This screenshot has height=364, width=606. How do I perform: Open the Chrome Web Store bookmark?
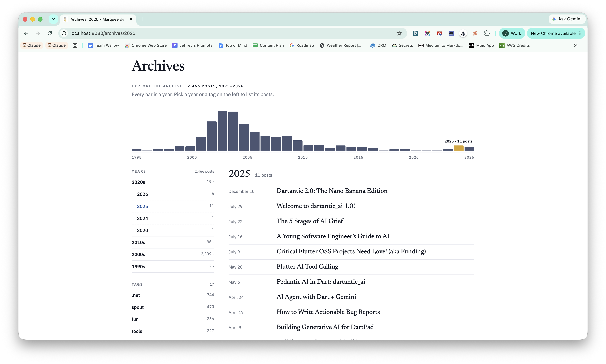[146, 45]
